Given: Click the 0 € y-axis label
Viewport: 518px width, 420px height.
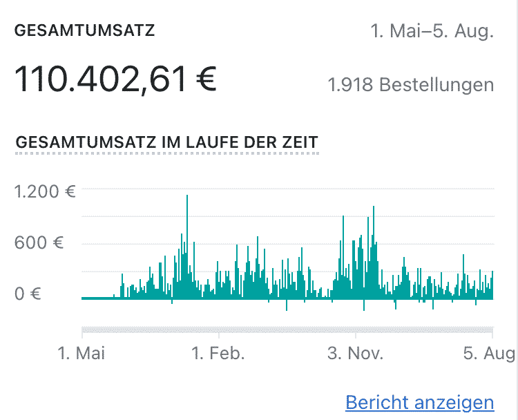Looking at the screenshot, I should click(x=28, y=294).
